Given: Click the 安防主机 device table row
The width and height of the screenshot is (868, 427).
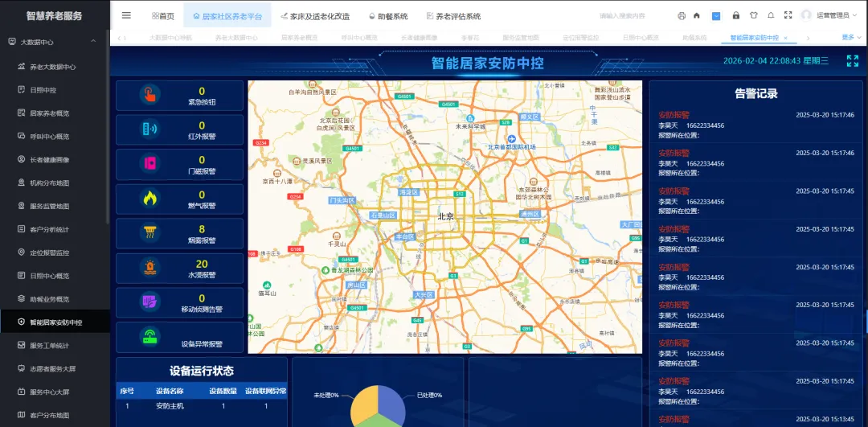Looking at the screenshot, I should tap(202, 406).
